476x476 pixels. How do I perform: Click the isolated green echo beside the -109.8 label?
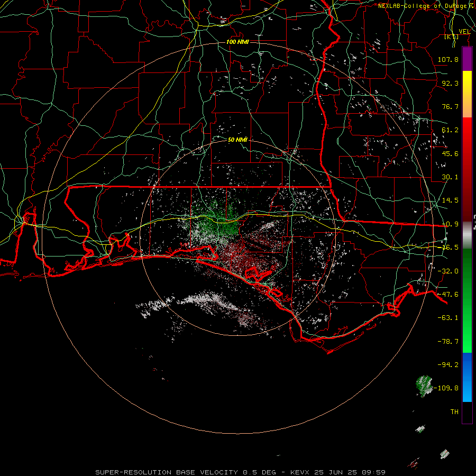[x=424, y=386]
